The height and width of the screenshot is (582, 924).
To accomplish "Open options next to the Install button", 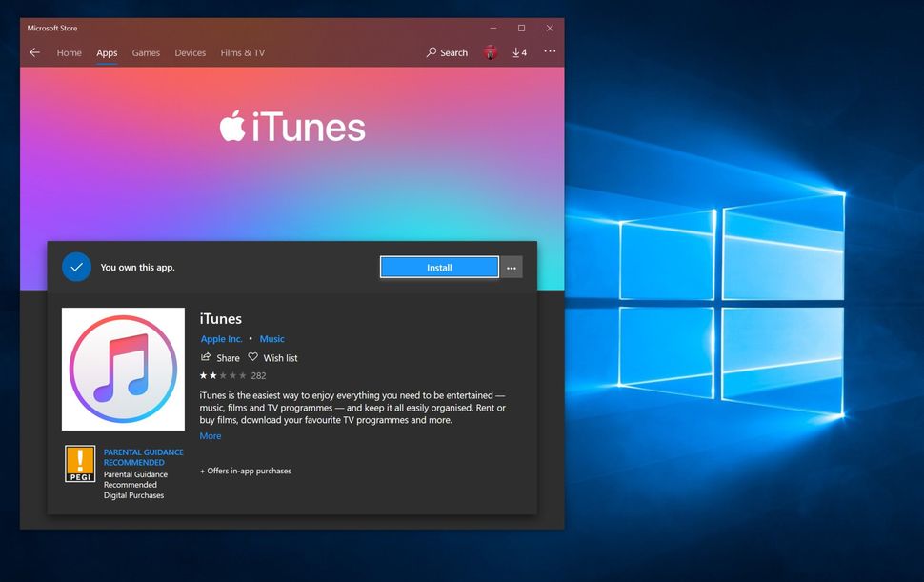I will click(x=512, y=267).
